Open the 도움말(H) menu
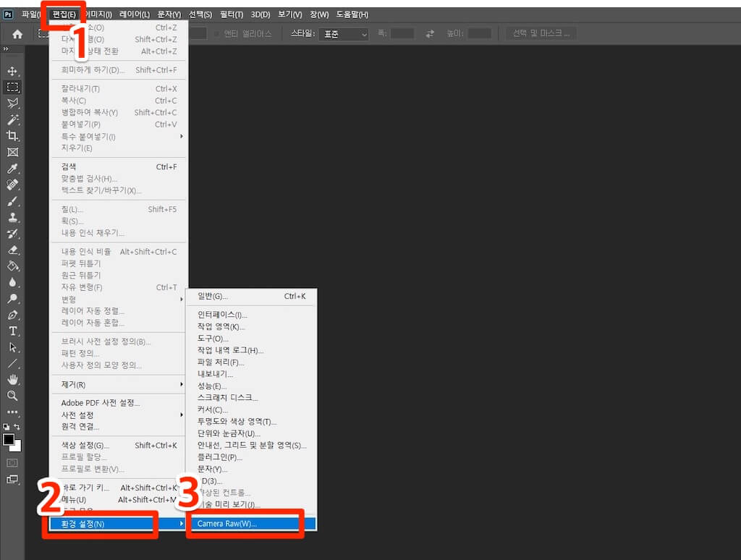This screenshot has height=560, width=741. (352, 14)
